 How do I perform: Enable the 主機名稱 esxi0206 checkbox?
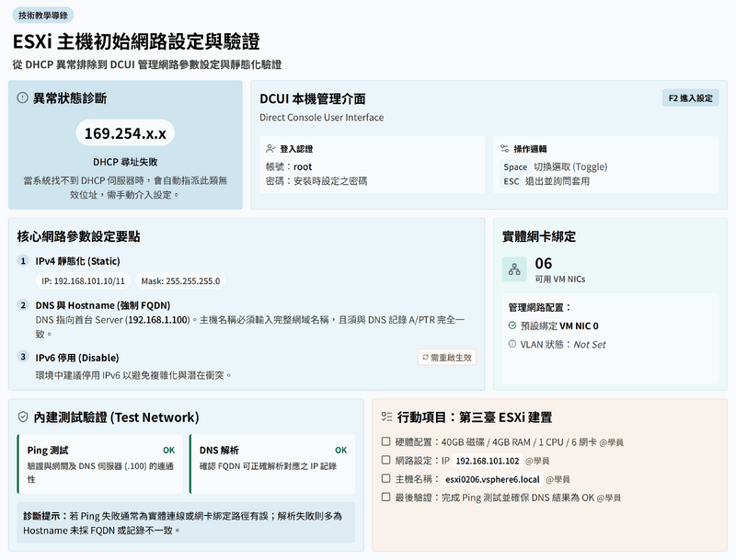pyautogui.click(x=386, y=479)
